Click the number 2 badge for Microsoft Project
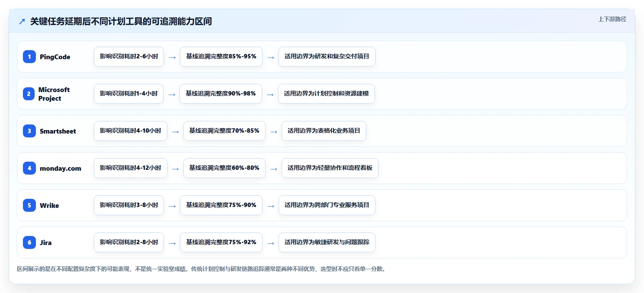Viewport: 644px width, 293px height. [x=29, y=94]
